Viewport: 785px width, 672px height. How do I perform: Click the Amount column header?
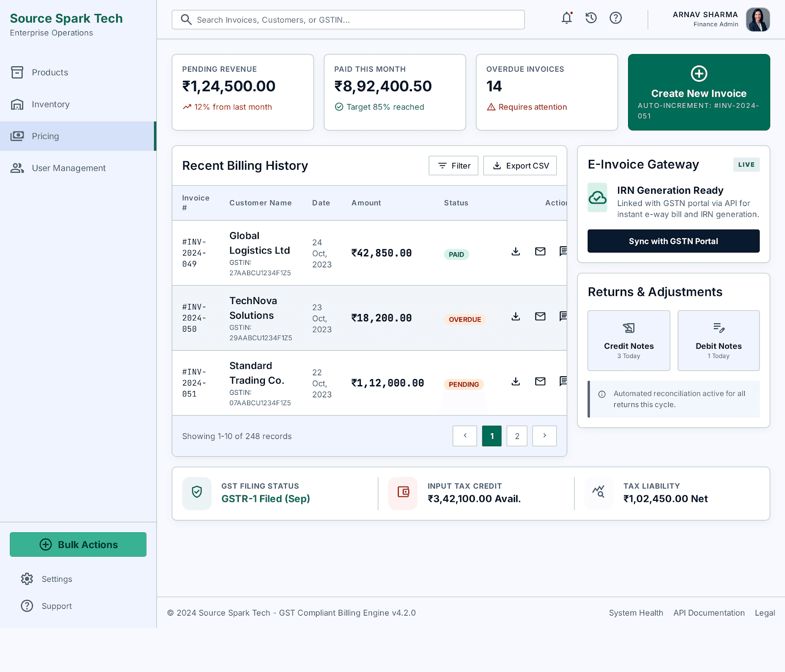pyautogui.click(x=366, y=203)
